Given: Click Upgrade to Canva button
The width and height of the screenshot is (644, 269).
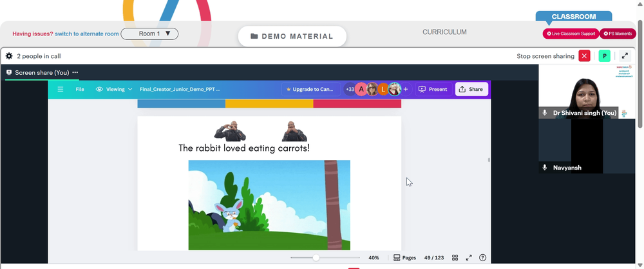Looking at the screenshot, I should (x=311, y=89).
